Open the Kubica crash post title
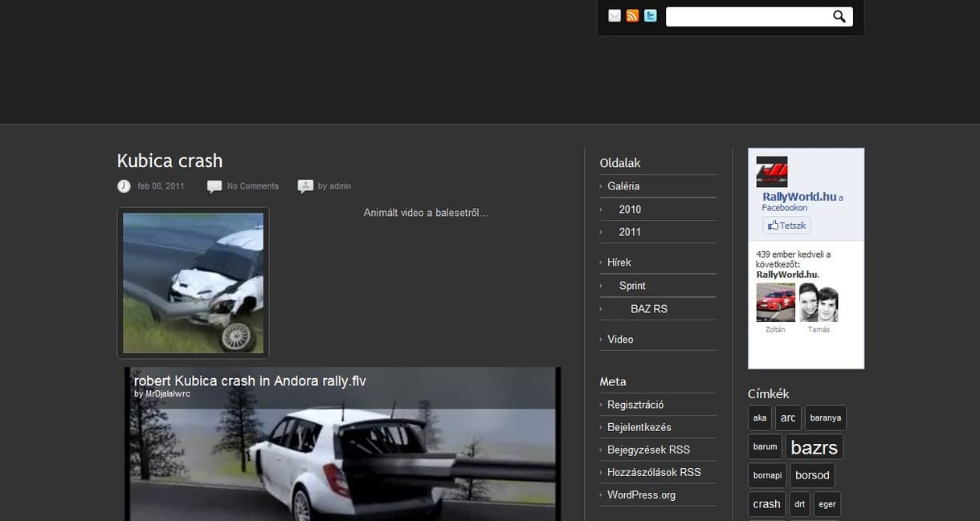The height and width of the screenshot is (521, 980). click(x=169, y=161)
